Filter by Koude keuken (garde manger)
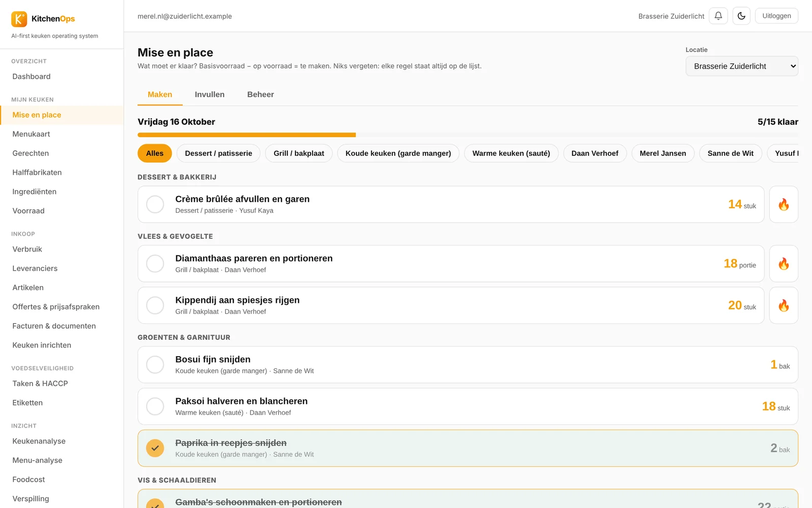This screenshot has height=508, width=812. [398, 153]
